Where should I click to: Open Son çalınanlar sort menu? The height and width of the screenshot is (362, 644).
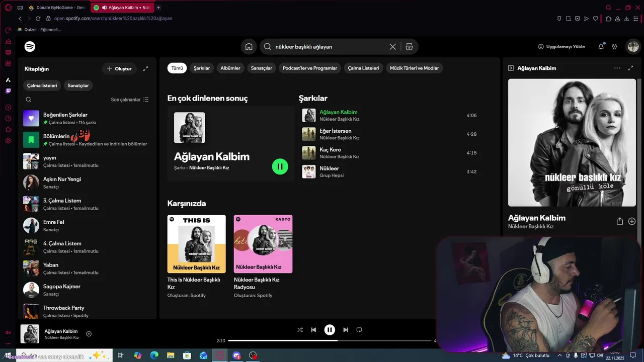[x=130, y=100]
